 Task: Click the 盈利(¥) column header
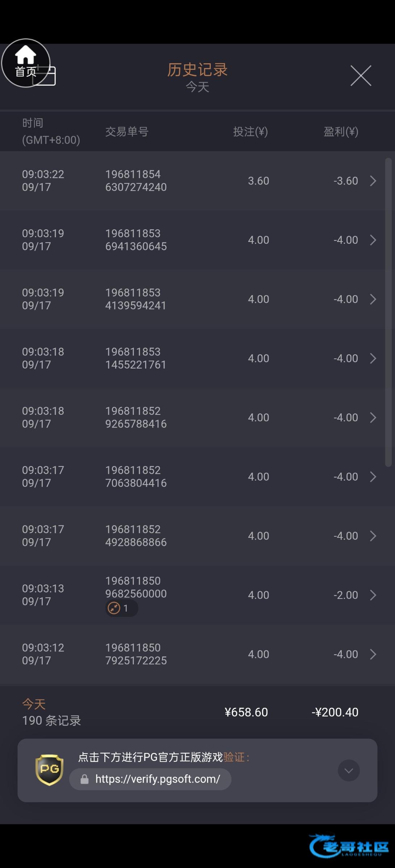pyautogui.click(x=341, y=132)
